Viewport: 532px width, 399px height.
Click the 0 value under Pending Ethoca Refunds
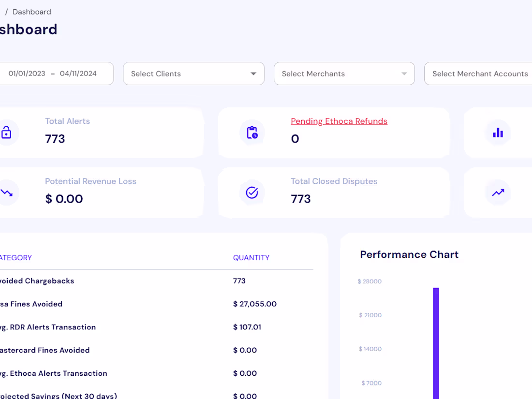point(295,139)
